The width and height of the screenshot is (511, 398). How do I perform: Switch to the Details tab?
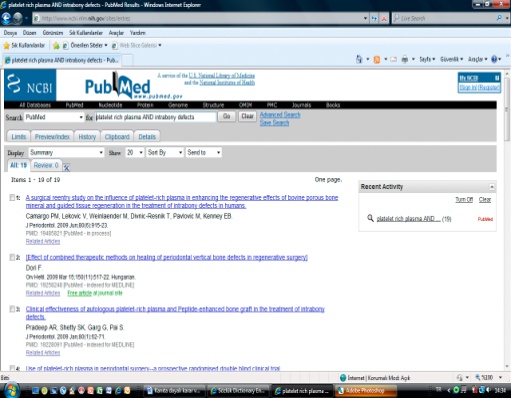[x=147, y=137]
